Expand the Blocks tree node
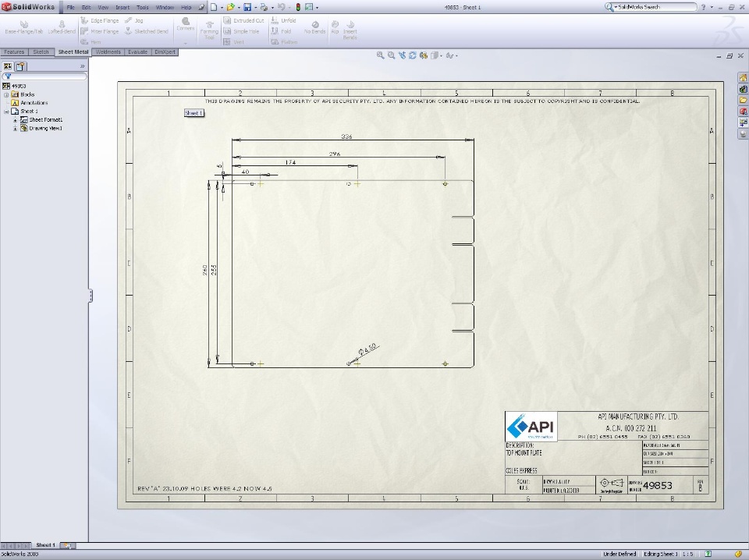This screenshot has height=560, width=749. coord(6,94)
